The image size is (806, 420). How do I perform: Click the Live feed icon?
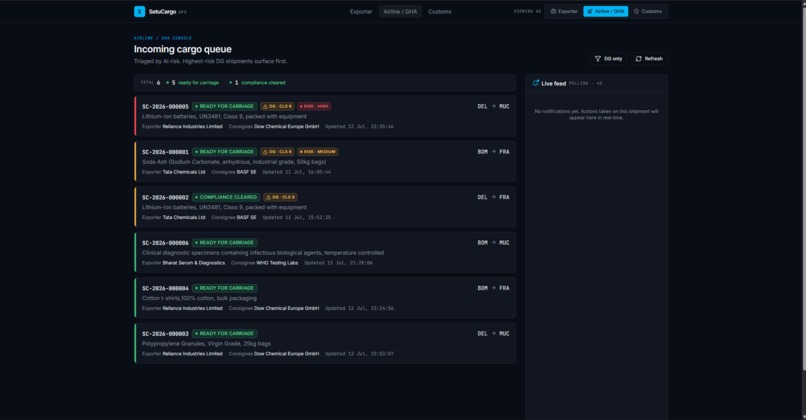point(536,83)
